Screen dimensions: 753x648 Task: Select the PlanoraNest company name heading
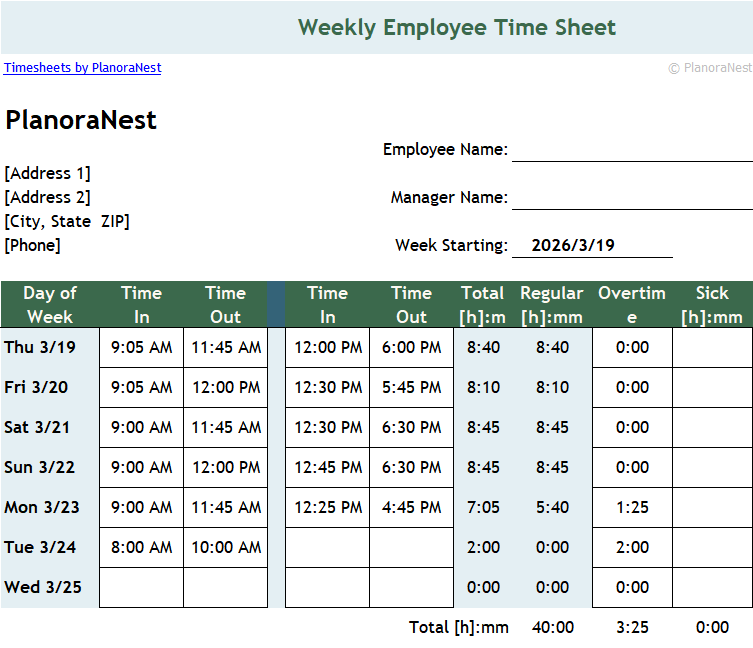coord(81,120)
